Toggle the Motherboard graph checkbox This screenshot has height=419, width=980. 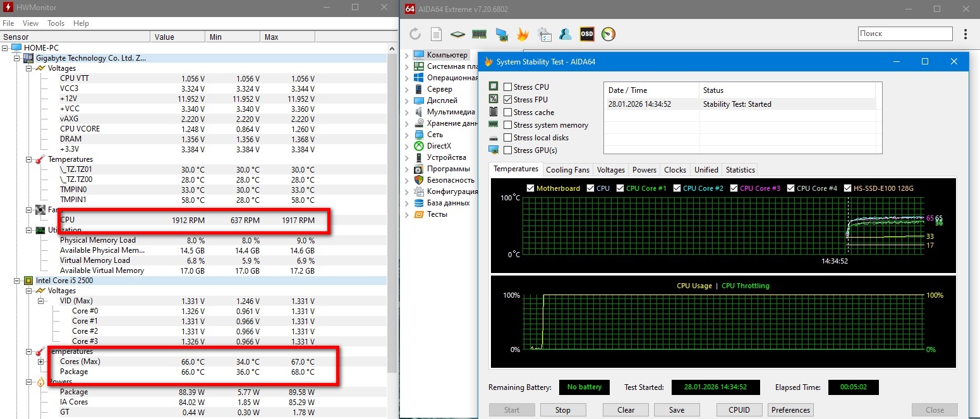pyautogui.click(x=530, y=188)
